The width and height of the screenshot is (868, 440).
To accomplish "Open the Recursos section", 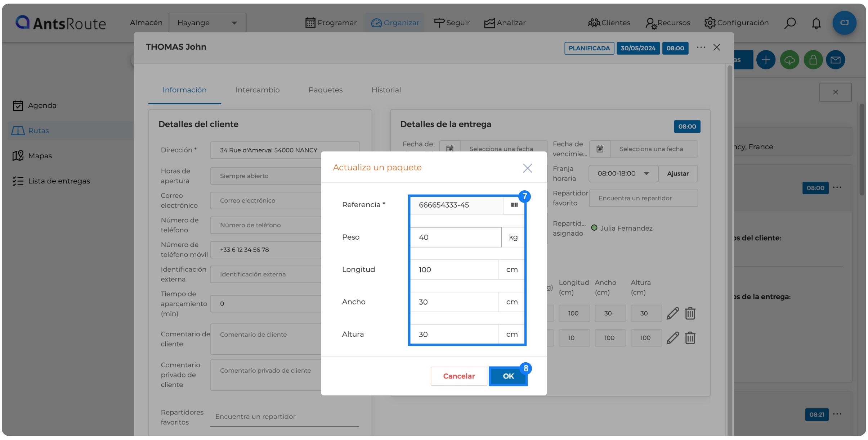I will (x=668, y=23).
